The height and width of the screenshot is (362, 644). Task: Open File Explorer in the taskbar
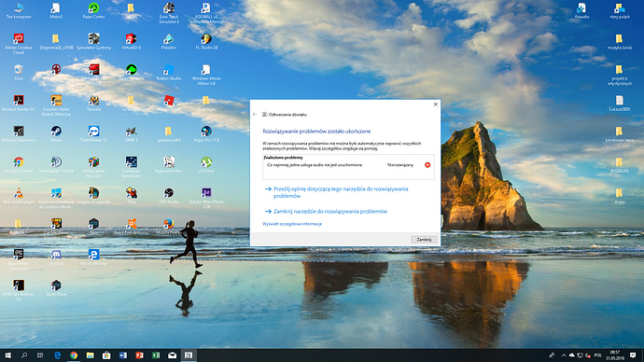coord(90,355)
